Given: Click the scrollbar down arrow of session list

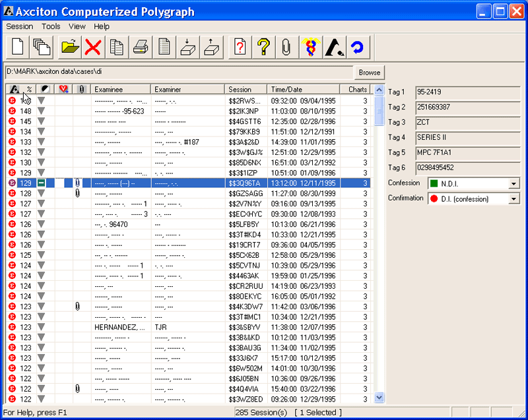Looking at the screenshot, I should point(379,398).
